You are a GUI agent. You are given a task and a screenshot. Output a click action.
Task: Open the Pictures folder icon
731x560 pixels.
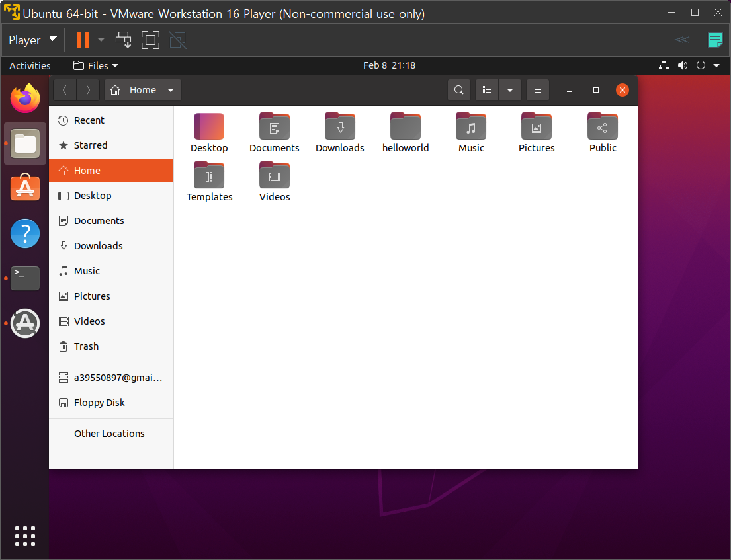point(537,126)
